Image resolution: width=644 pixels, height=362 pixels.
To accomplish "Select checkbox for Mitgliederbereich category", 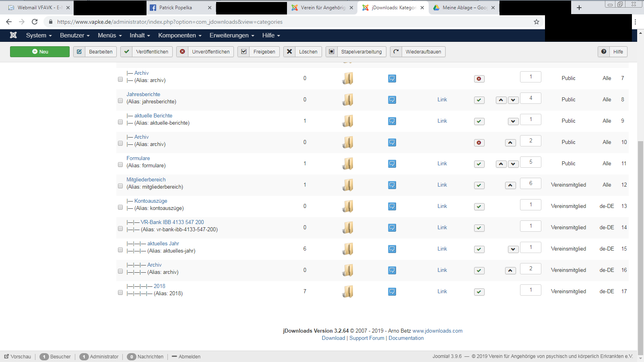I will click(120, 186).
